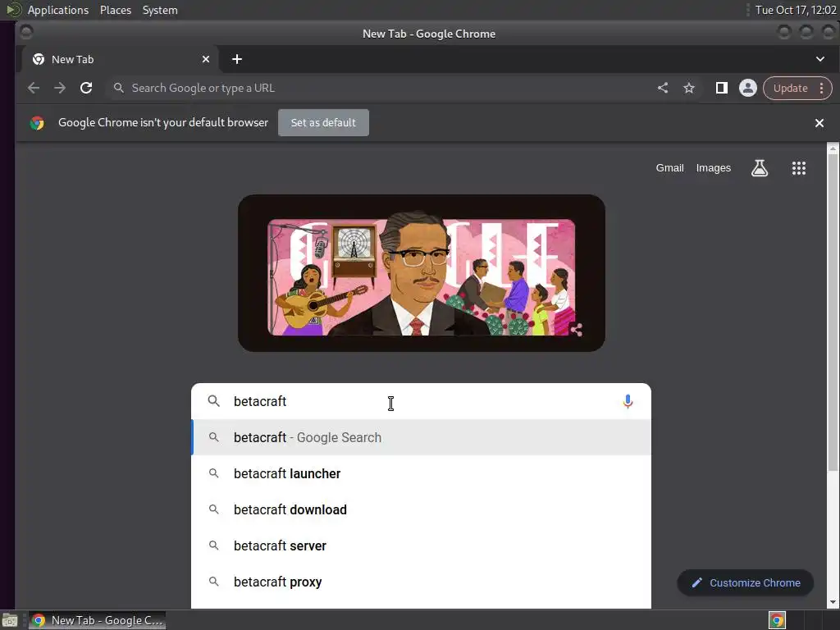840x630 pixels.
Task: Pick the 'betacraft server' suggestion
Action: (x=421, y=546)
